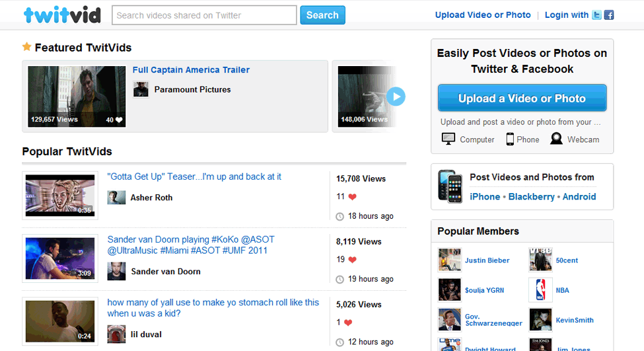This screenshot has height=351, width=644.
Task: Click the Webcam icon
Action: click(x=557, y=139)
